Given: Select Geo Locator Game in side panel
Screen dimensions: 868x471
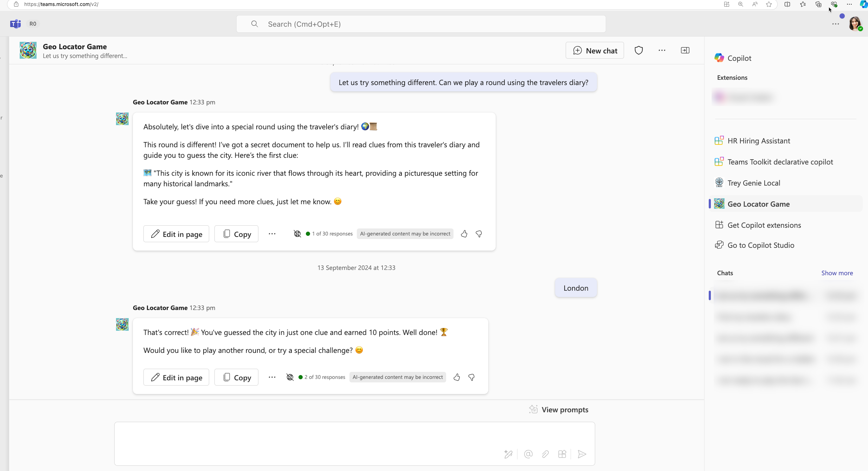Looking at the screenshot, I should point(786,204).
